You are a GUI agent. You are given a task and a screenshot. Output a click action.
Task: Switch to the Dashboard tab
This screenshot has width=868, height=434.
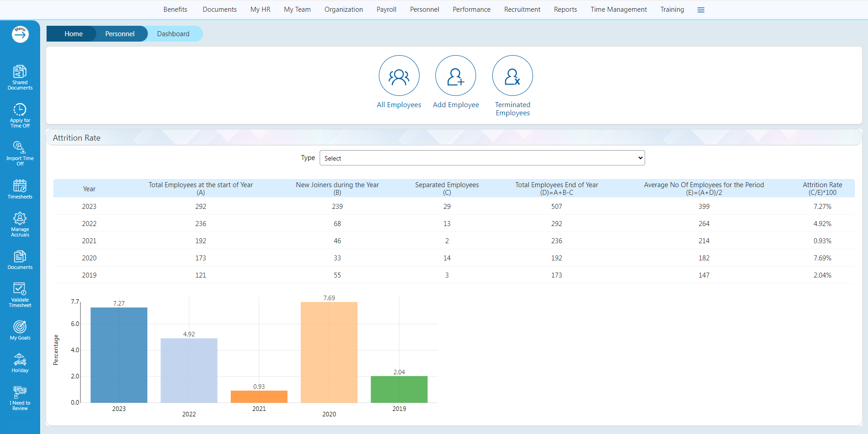click(x=173, y=33)
